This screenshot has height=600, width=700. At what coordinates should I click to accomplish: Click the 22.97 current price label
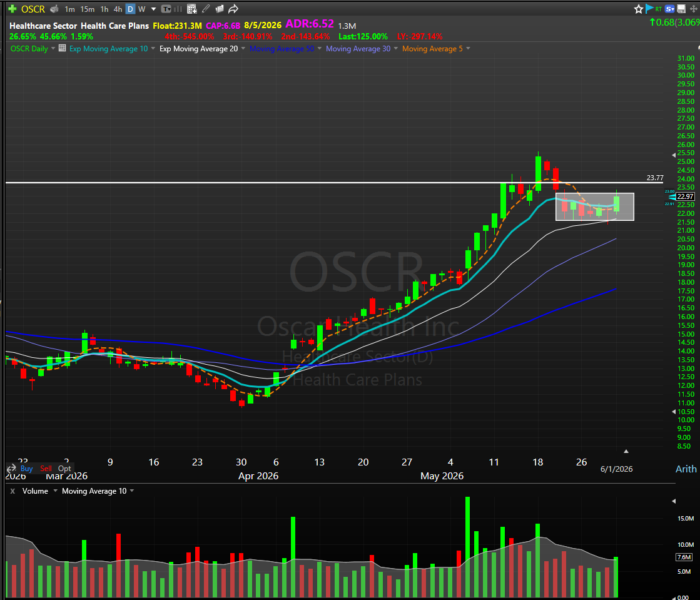(x=685, y=196)
